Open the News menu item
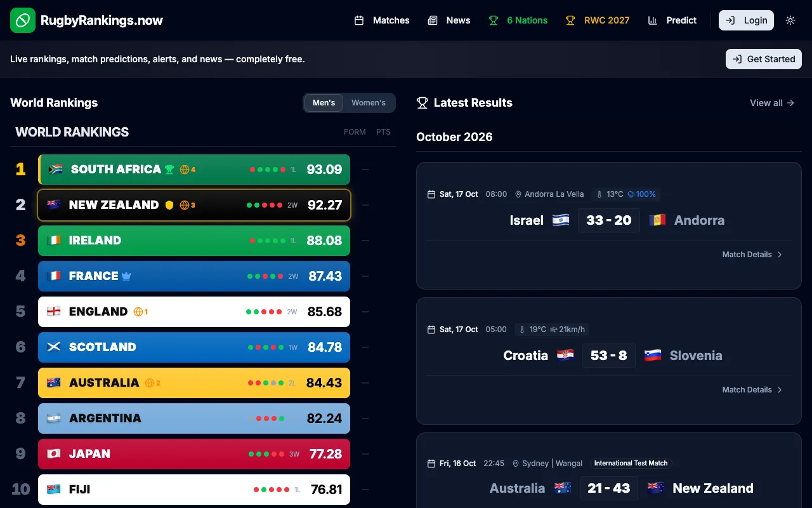Viewport: 812px width, 508px height. pos(449,20)
